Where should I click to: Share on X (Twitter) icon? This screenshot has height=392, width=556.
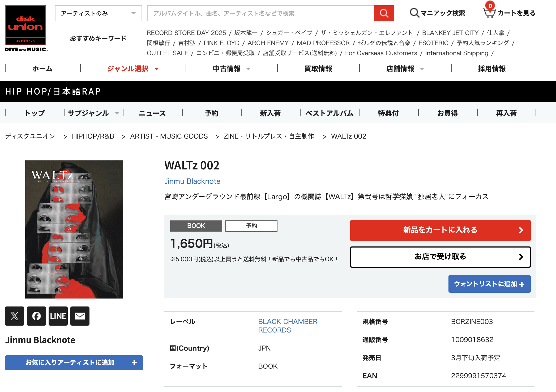(15, 316)
